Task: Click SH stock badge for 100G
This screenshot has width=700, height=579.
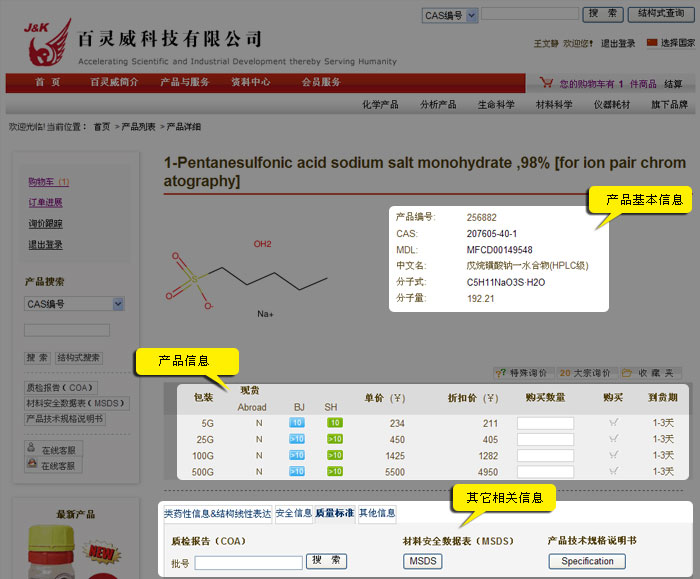Action: 335,455
